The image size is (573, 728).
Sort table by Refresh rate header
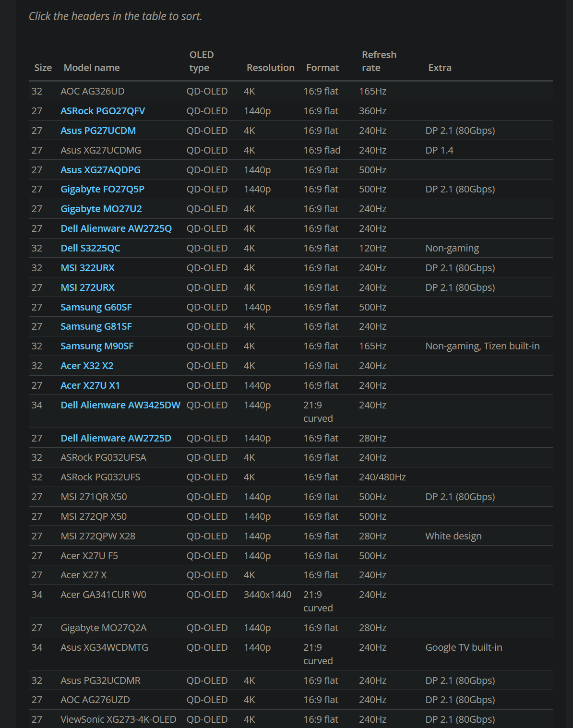(379, 61)
